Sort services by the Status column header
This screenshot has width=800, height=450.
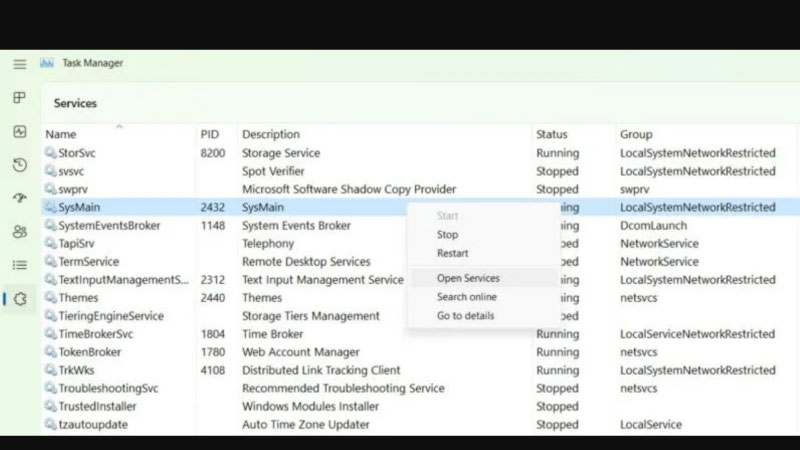click(x=552, y=134)
